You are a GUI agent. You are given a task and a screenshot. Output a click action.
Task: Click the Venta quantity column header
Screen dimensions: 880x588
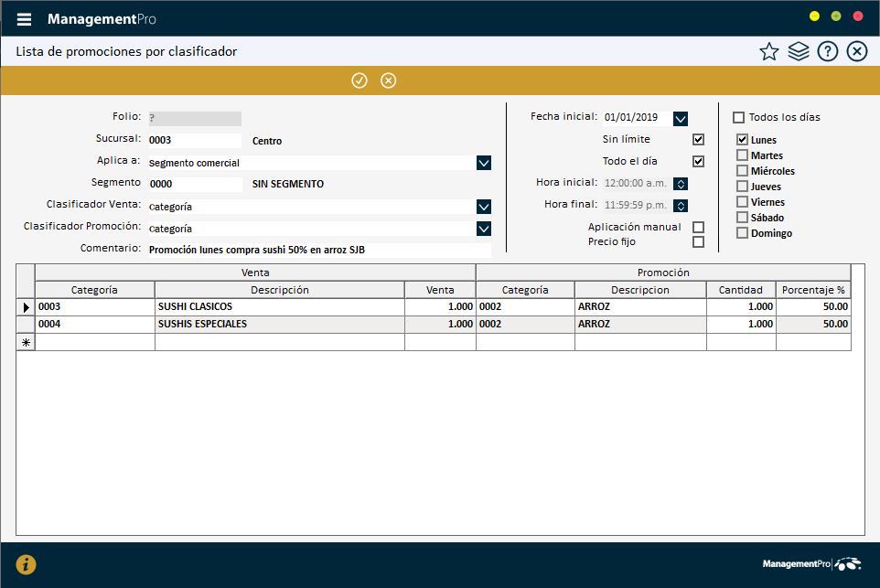(440, 290)
